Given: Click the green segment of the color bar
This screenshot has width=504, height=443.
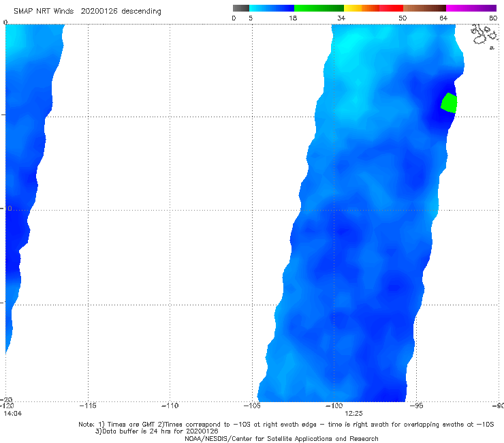Looking at the screenshot, I should click(x=319, y=8).
